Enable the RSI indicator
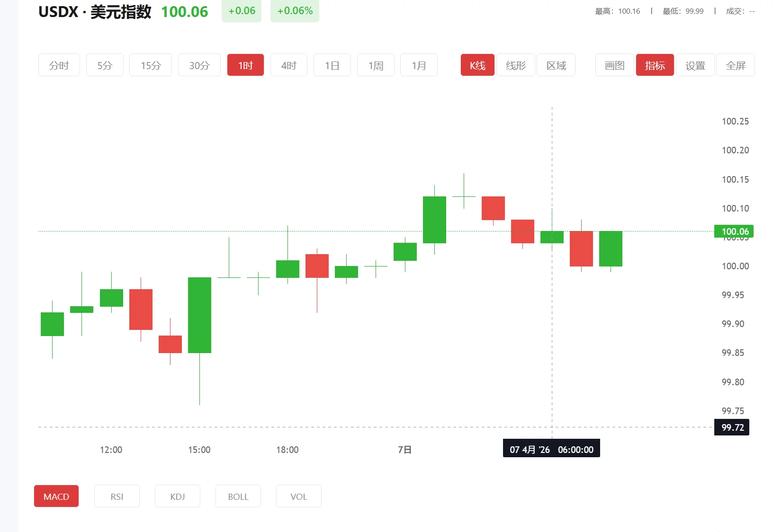Screen dimensions: 773x532 [117, 496]
